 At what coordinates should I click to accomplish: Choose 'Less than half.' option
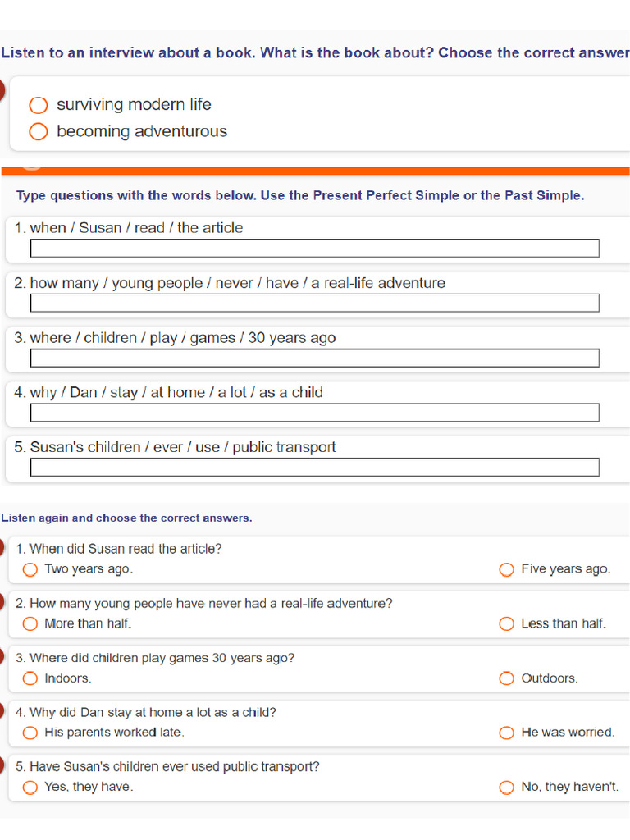coord(507,624)
